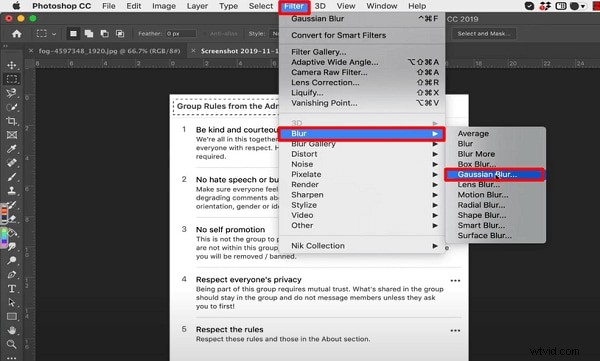Choose Add to Selection mode icon
Screen dimensions: 600x361
[89, 34]
